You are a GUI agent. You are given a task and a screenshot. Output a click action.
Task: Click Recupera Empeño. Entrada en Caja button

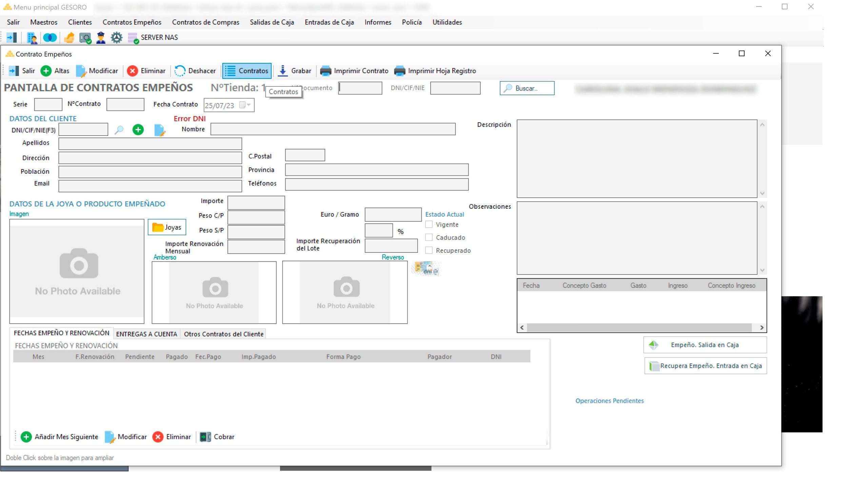(706, 366)
